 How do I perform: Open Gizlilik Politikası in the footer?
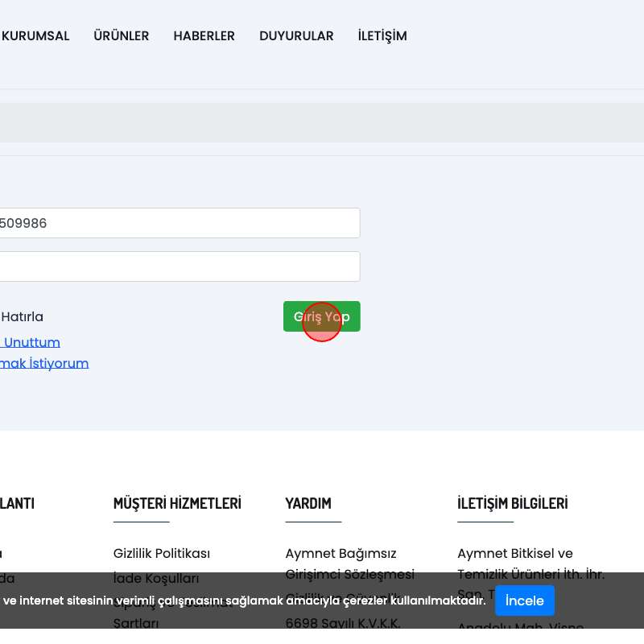(162, 553)
